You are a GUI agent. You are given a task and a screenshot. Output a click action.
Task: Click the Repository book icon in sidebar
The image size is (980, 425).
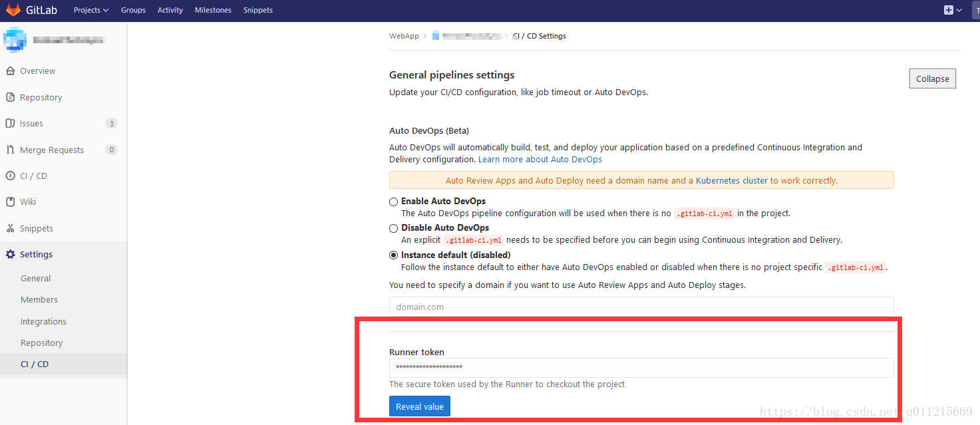click(10, 97)
